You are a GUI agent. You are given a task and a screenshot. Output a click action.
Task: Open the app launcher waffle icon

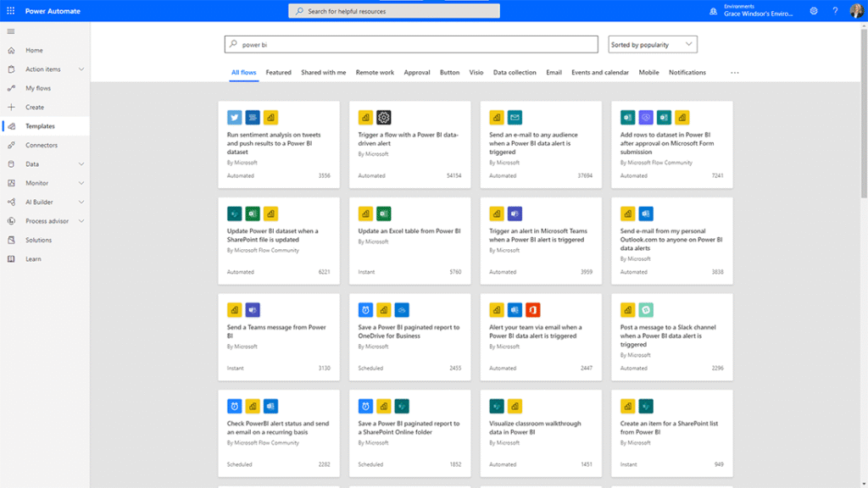pyautogui.click(x=10, y=11)
